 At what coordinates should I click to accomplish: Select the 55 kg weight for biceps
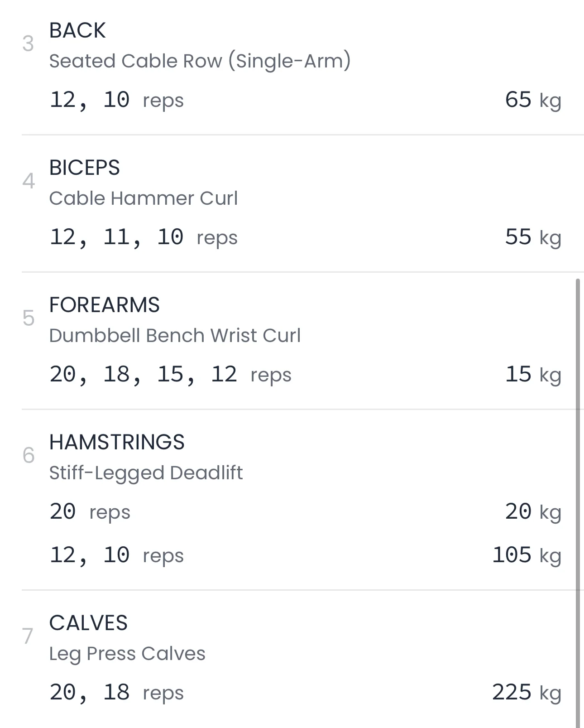coord(532,237)
